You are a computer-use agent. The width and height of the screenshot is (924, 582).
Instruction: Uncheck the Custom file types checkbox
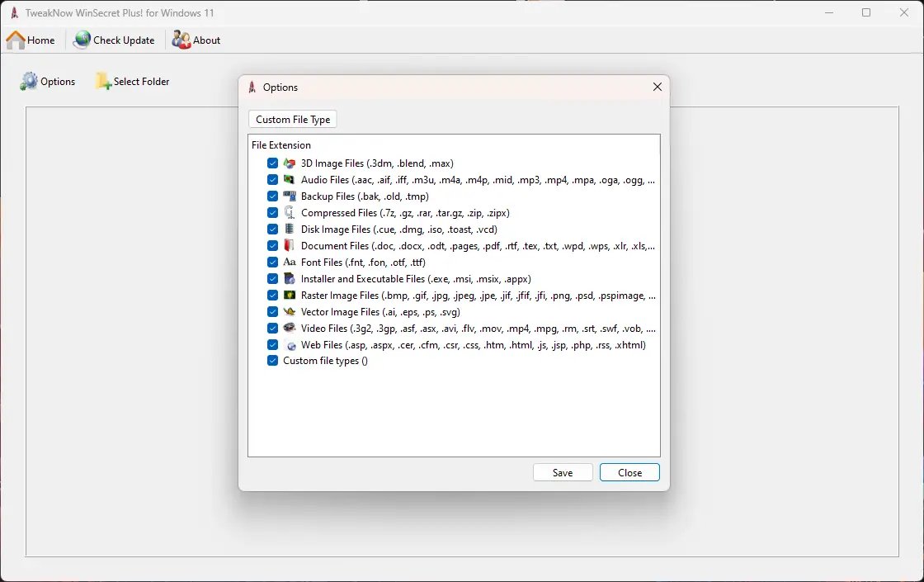point(272,361)
